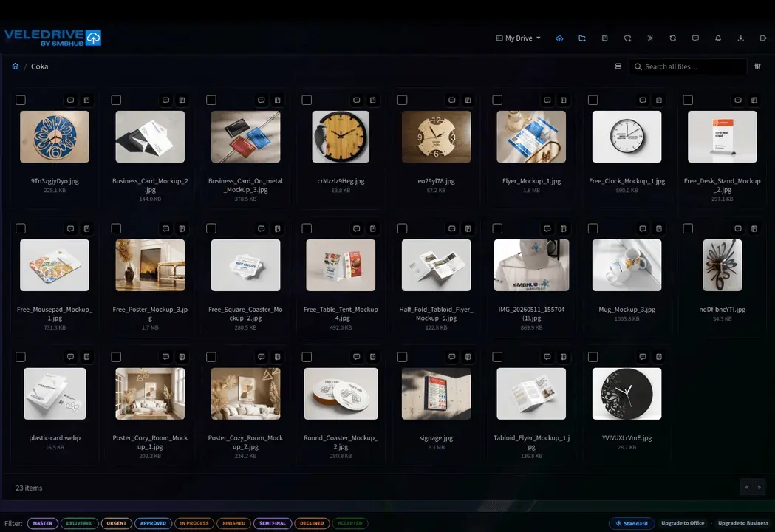Image resolution: width=775 pixels, height=532 pixels.
Task: Toggle light theme with the sun icon
Action: [650, 38]
